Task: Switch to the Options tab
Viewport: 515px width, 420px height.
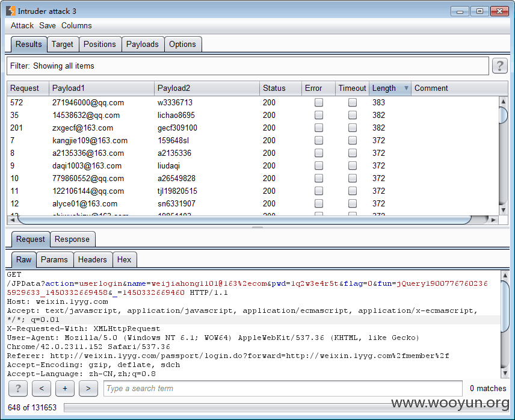Action: 183,45
